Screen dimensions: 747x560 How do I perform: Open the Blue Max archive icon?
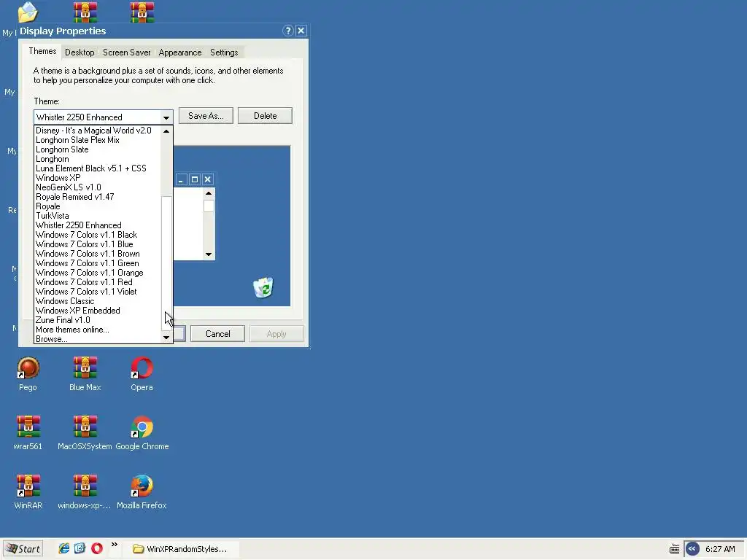pyautogui.click(x=85, y=368)
